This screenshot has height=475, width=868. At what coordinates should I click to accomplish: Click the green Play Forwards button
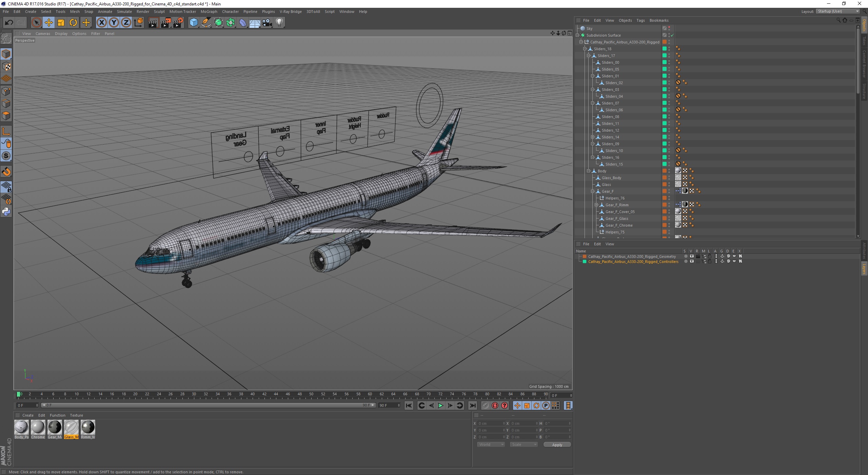point(440,405)
